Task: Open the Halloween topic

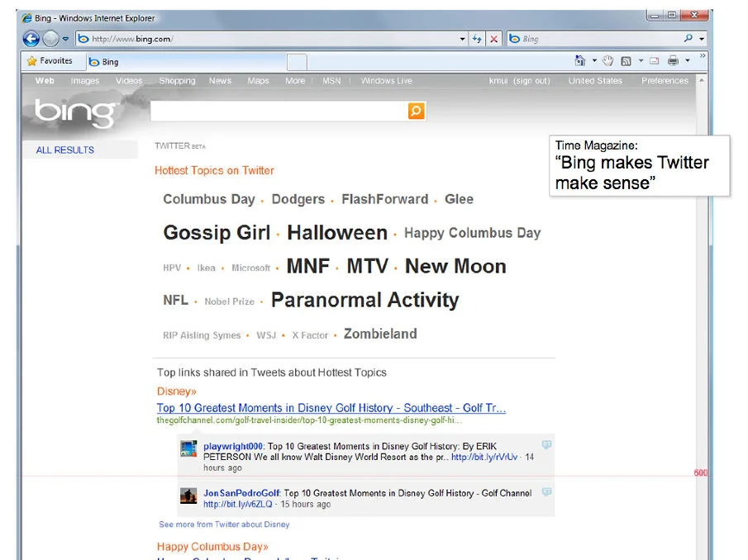Action: pyautogui.click(x=337, y=233)
